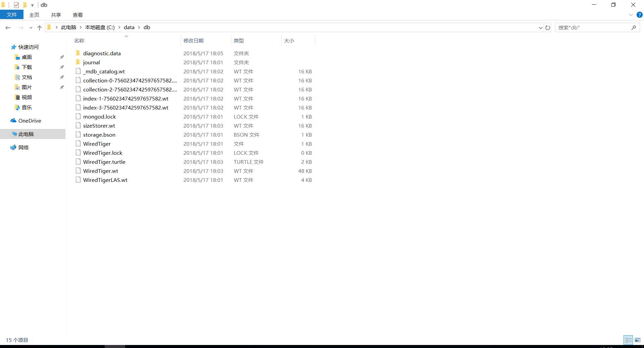Click the pin icon beside 文档
Screen dimensions: 644x348
(62, 77)
